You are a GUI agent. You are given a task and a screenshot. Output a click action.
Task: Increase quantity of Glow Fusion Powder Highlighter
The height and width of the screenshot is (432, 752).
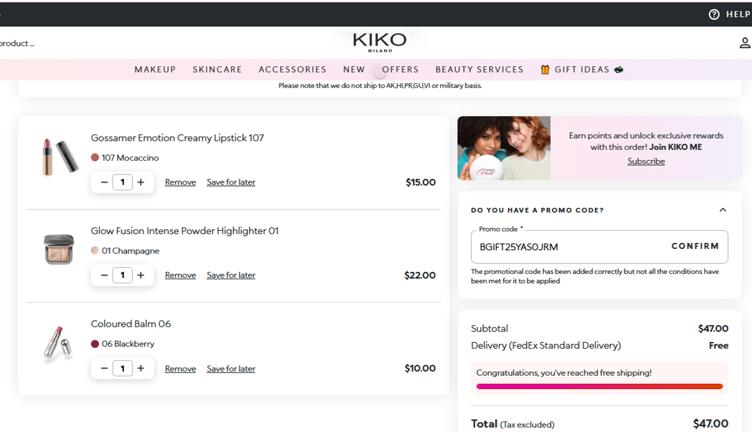click(141, 275)
